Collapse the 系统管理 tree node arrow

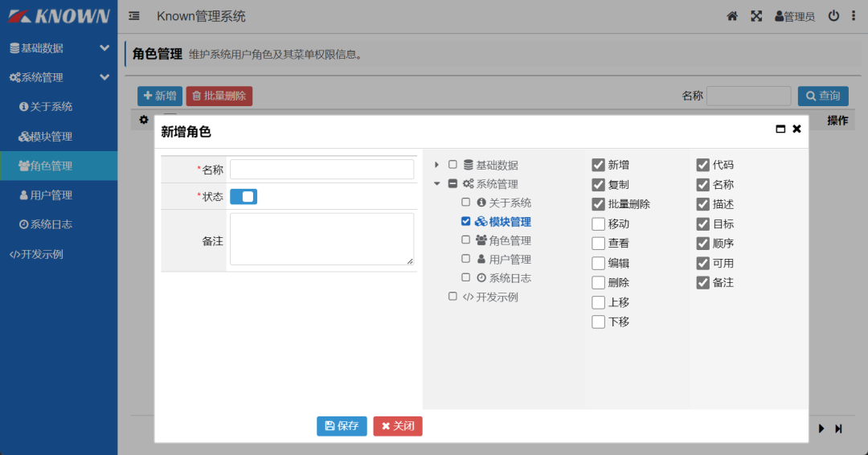click(436, 184)
